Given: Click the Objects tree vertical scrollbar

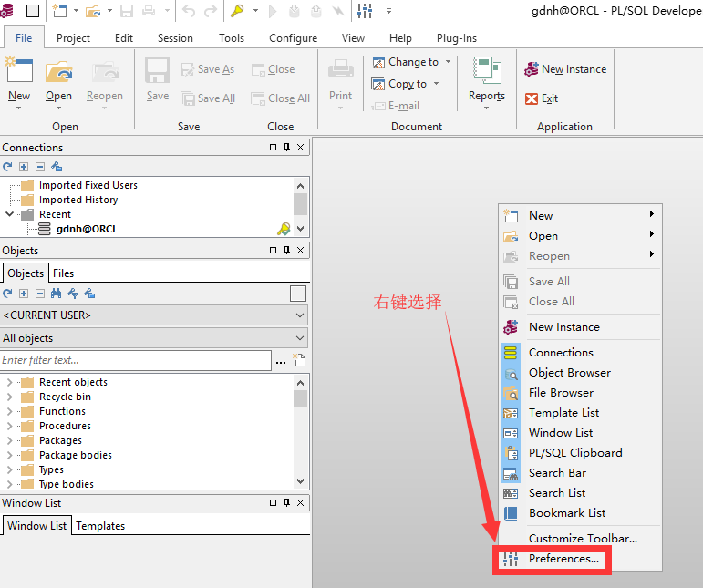Looking at the screenshot, I should [300, 432].
